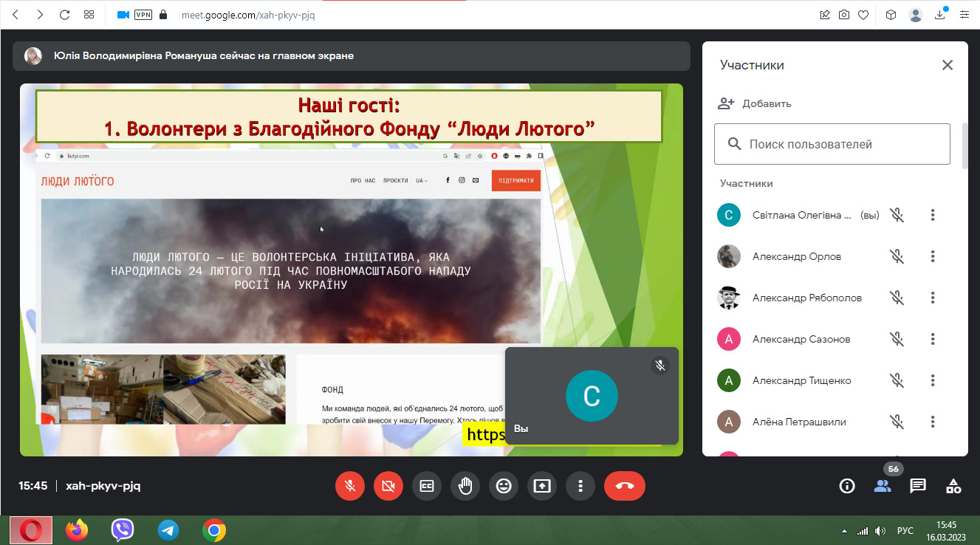Add page to bookmarks with heart icon
This screenshot has height=545, width=980.
tap(863, 15)
